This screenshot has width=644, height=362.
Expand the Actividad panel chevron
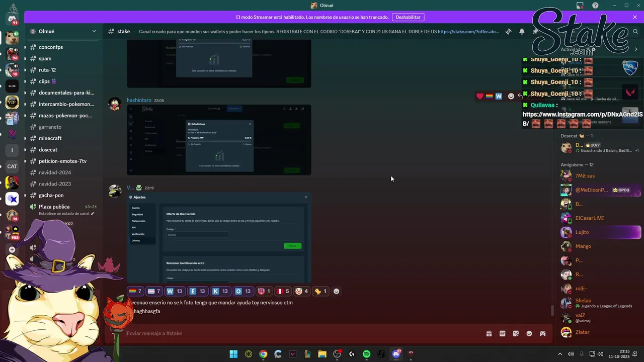click(x=636, y=49)
